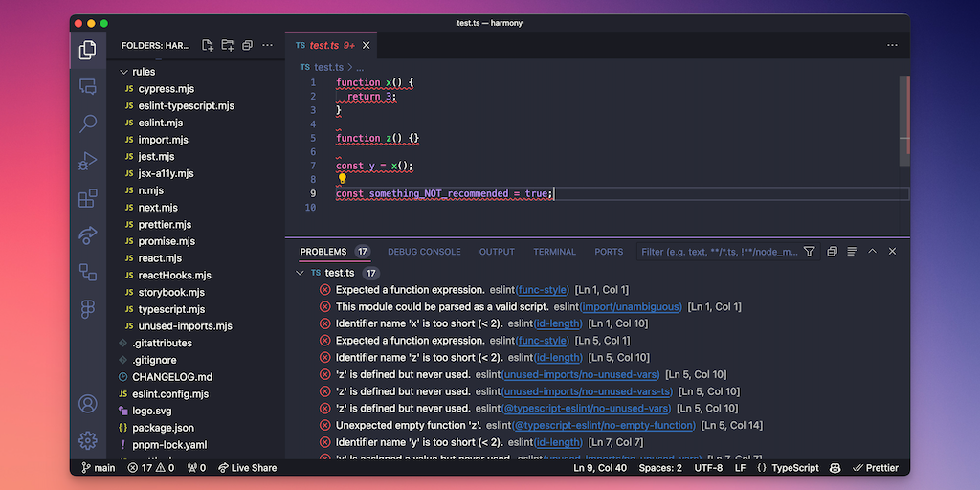Open the Extensions view

(x=88, y=198)
